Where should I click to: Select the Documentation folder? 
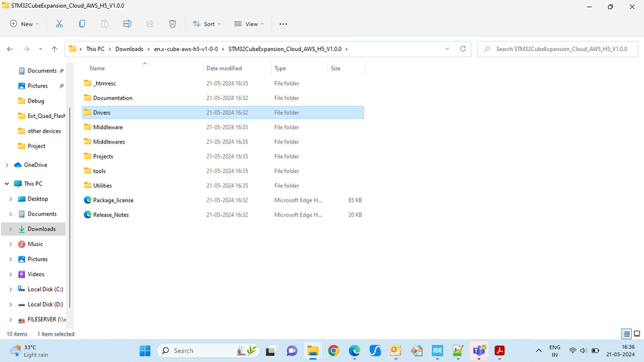click(113, 98)
